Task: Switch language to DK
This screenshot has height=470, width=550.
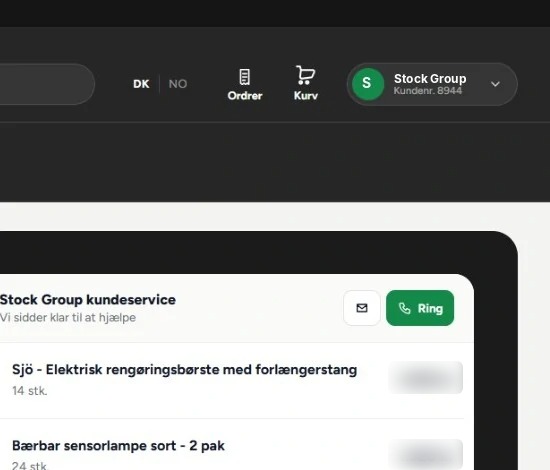Action: [141, 84]
